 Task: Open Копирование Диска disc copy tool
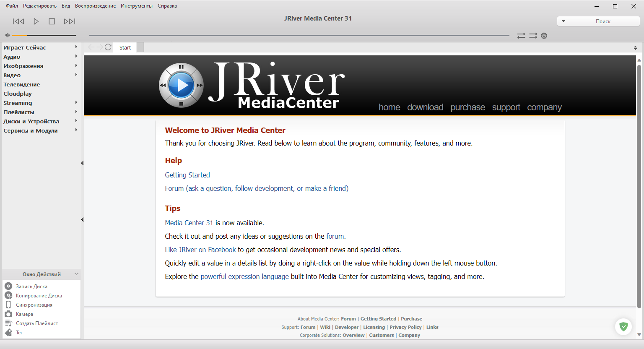coord(8,295)
